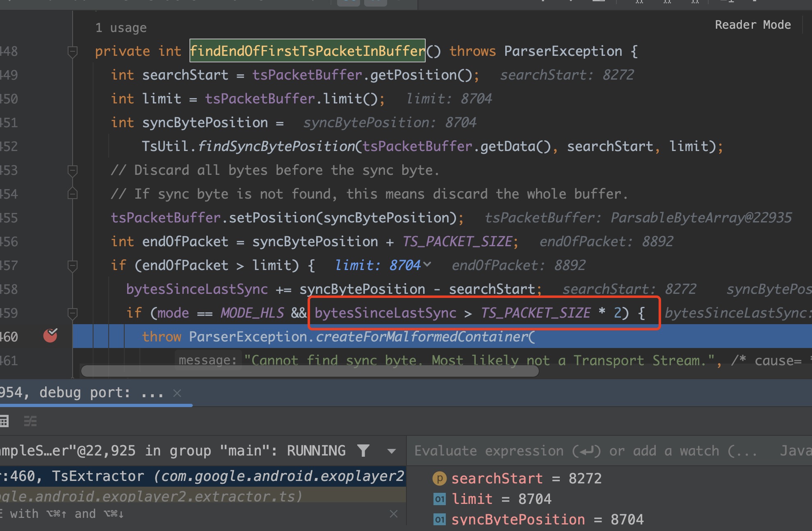This screenshot has height=531, width=812.
Task: Click the editor's horizontal scrollbar
Action: [x=310, y=371]
